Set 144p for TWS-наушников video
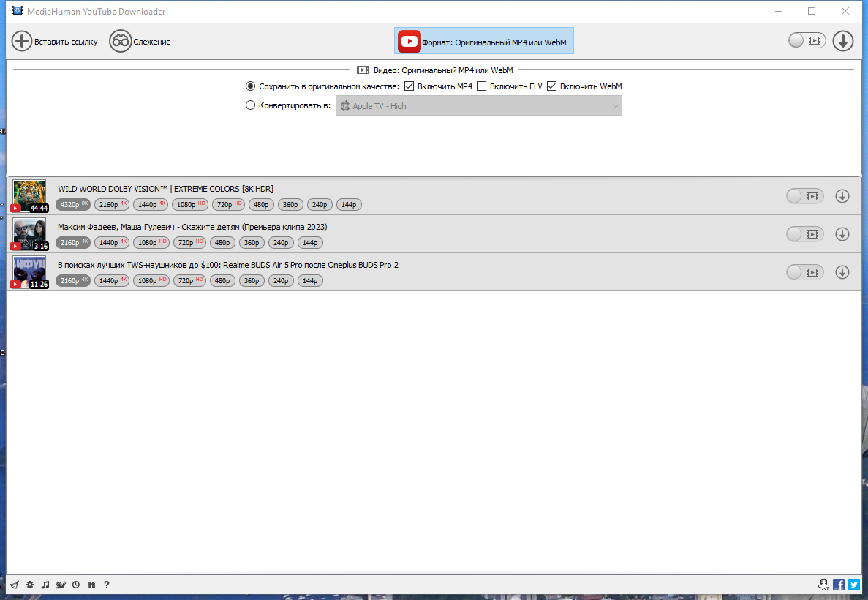Screen dimensions: 868x600 coord(311,281)
